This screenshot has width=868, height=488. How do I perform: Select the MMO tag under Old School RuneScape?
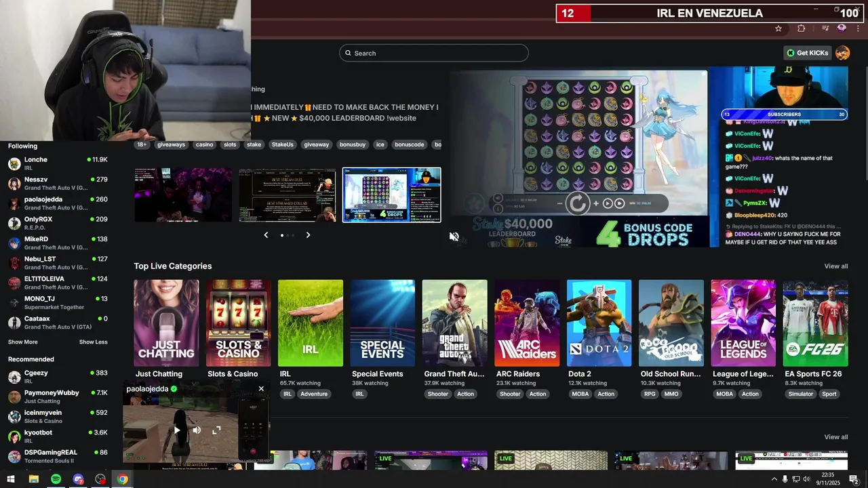tap(671, 394)
